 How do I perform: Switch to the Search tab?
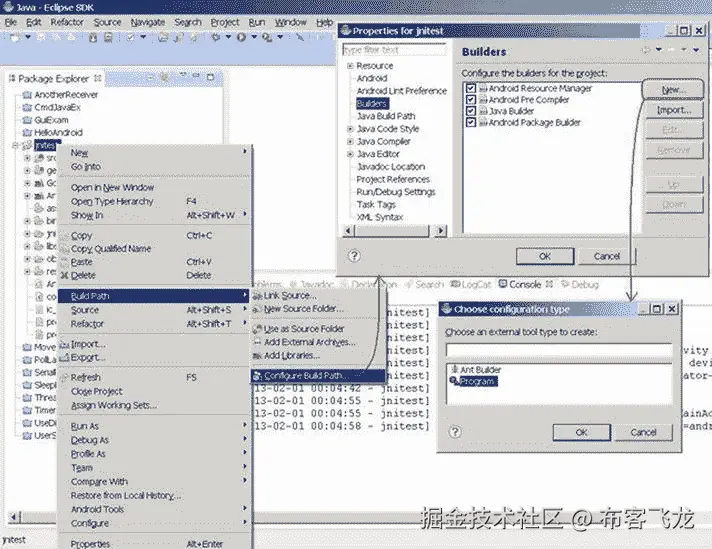424,284
